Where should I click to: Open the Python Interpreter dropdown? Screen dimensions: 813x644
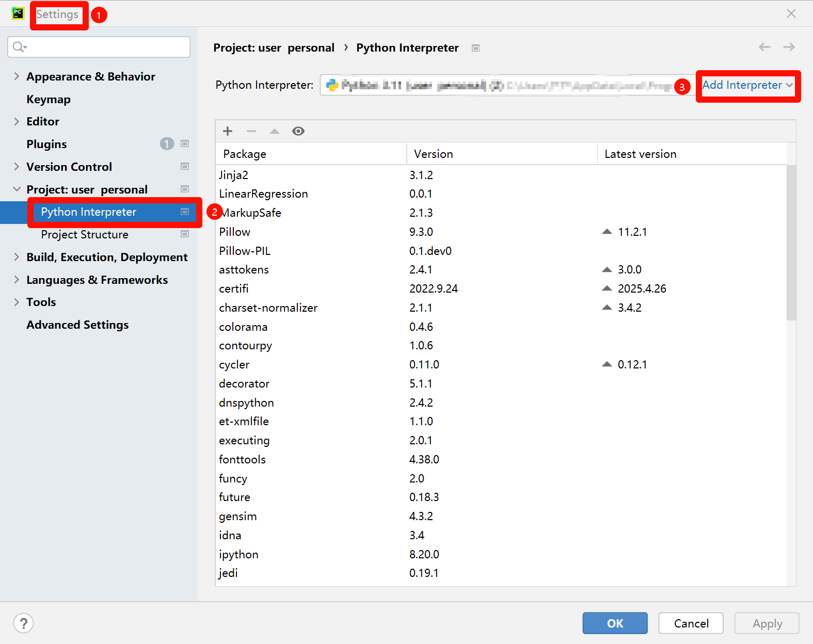coord(507,85)
